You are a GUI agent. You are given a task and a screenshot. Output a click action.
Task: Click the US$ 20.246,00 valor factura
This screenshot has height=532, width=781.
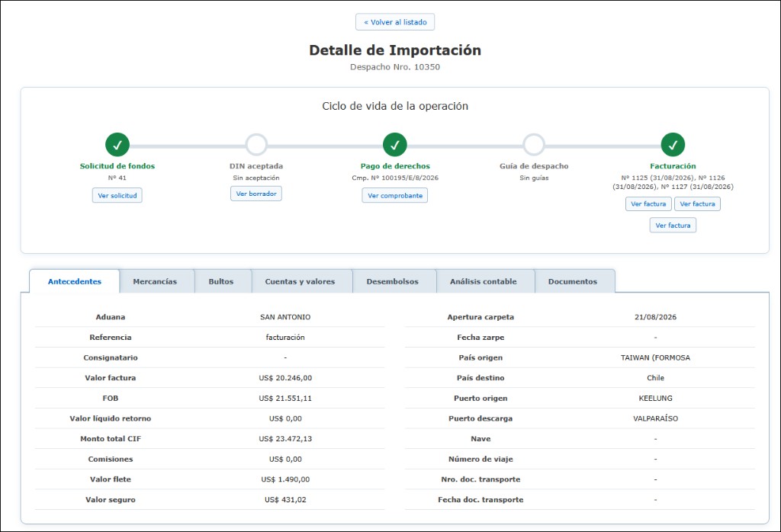coord(285,378)
